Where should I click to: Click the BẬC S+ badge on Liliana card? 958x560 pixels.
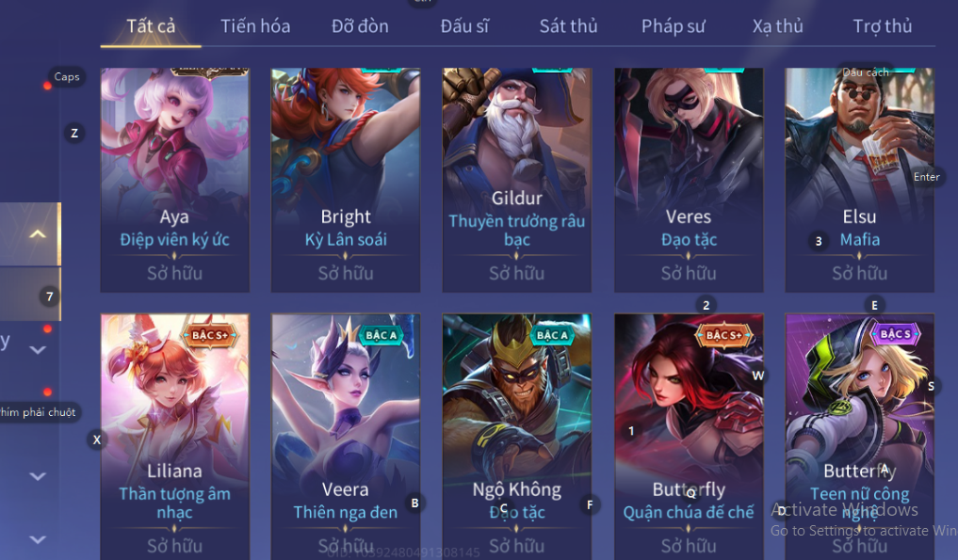210,335
